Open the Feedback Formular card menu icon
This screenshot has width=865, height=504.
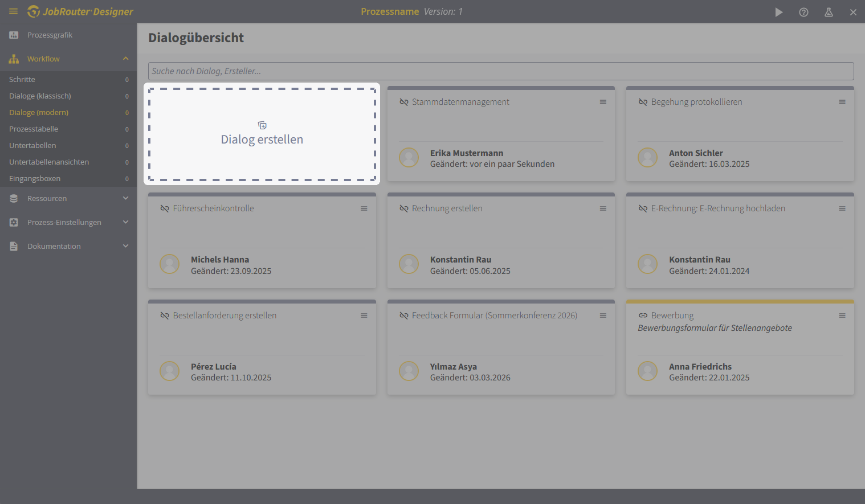point(603,315)
